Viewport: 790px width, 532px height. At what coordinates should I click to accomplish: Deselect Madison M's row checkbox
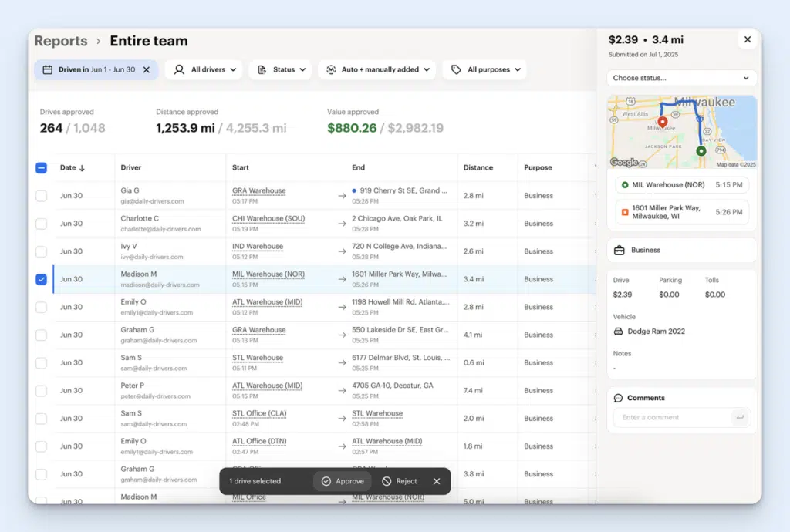pos(41,279)
